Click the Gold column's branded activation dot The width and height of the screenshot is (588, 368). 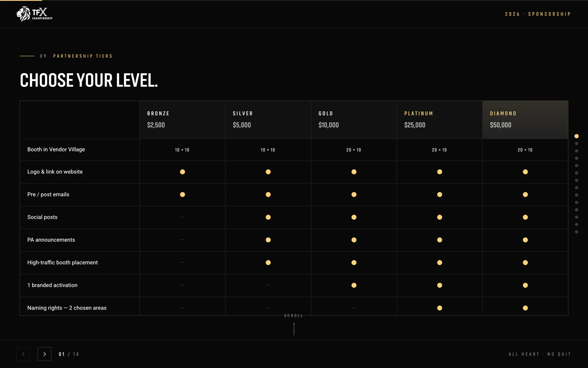coord(354,285)
